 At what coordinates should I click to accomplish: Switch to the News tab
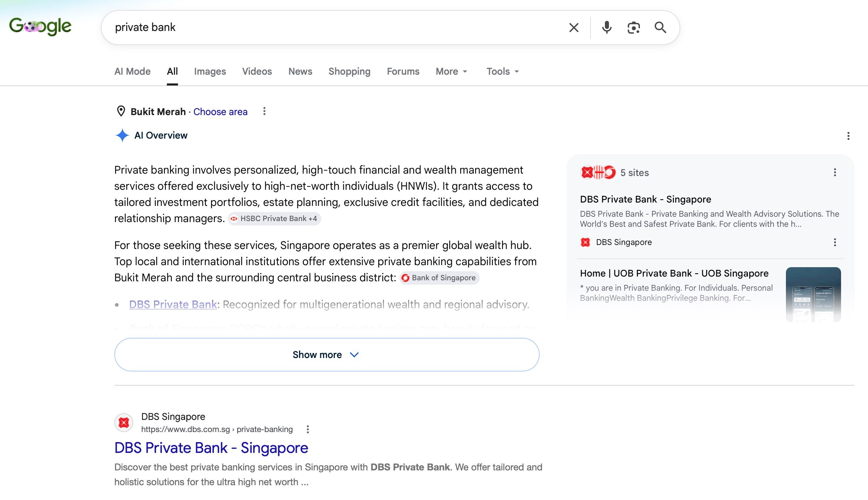pyautogui.click(x=300, y=71)
